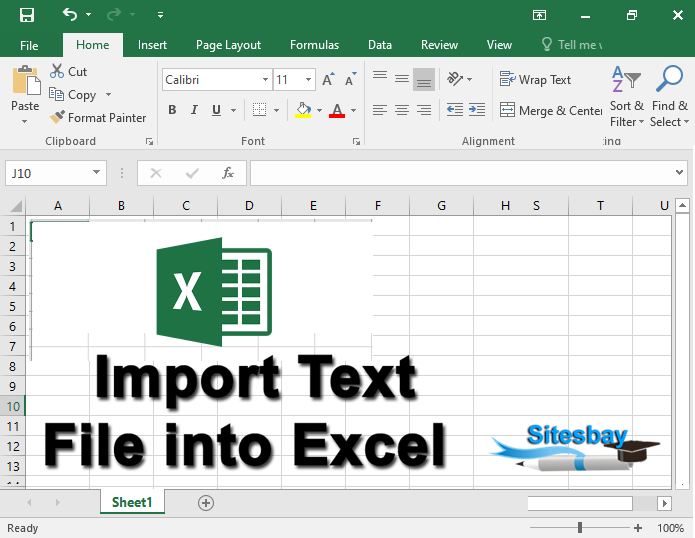The image size is (695, 538).
Task: Toggle Wrap Text
Action: click(x=535, y=80)
